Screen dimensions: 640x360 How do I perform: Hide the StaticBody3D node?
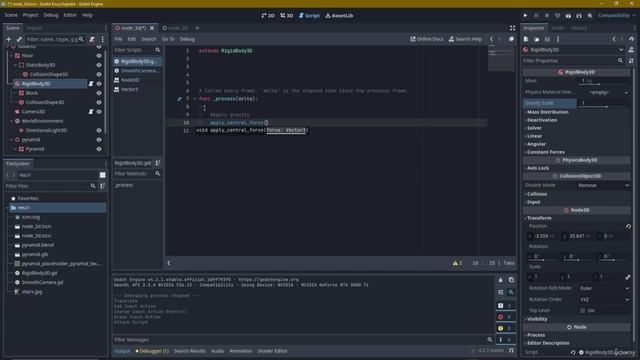point(99,65)
